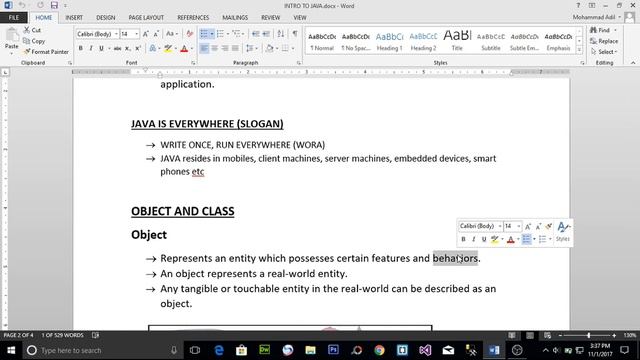Switch to the PAGE LAYOUT tab
This screenshot has height=360, width=640.
146,18
